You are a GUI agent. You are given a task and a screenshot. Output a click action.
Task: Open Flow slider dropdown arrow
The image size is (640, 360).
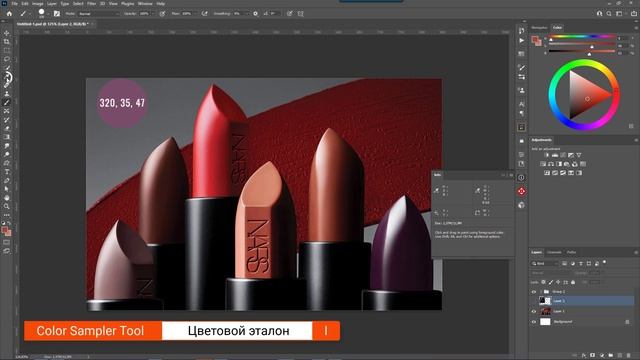[x=195, y=13]
